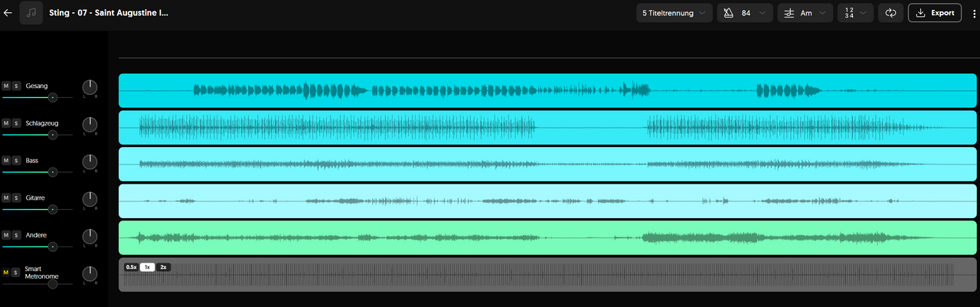Click the Schlagzeug track label
980x307 pixels.
[x=42, y=123]
